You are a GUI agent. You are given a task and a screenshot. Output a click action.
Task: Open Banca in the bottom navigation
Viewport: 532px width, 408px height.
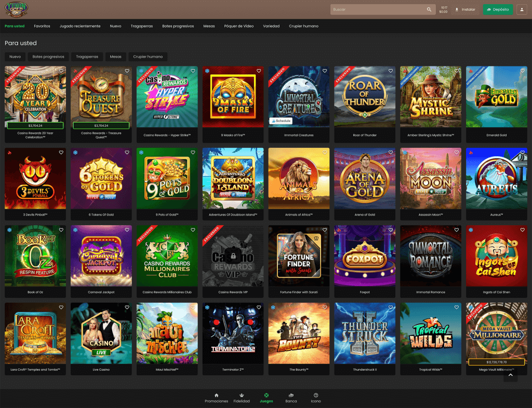pos(291,398)
